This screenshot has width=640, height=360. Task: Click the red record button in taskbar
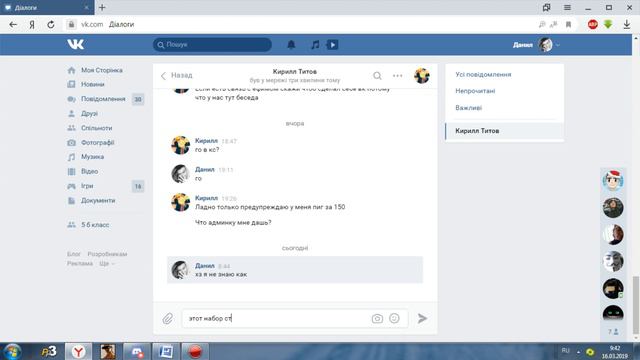click(195, 351)
